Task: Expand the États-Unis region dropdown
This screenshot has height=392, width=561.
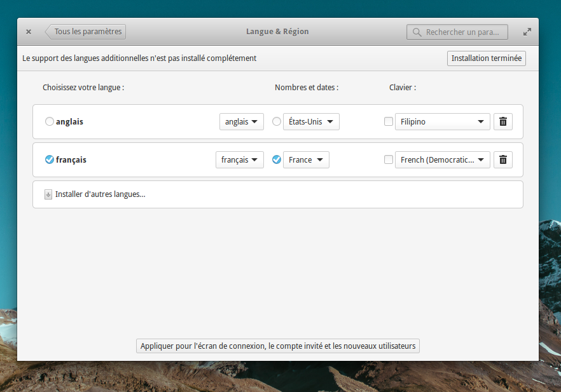Action: (x=311, y=121)
